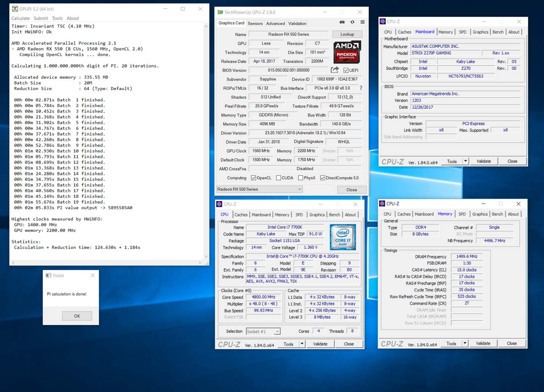Screen dimensions: 544x392
Task: Click GPUPI scroll-down arrow
Action: [x=206, y=256]
